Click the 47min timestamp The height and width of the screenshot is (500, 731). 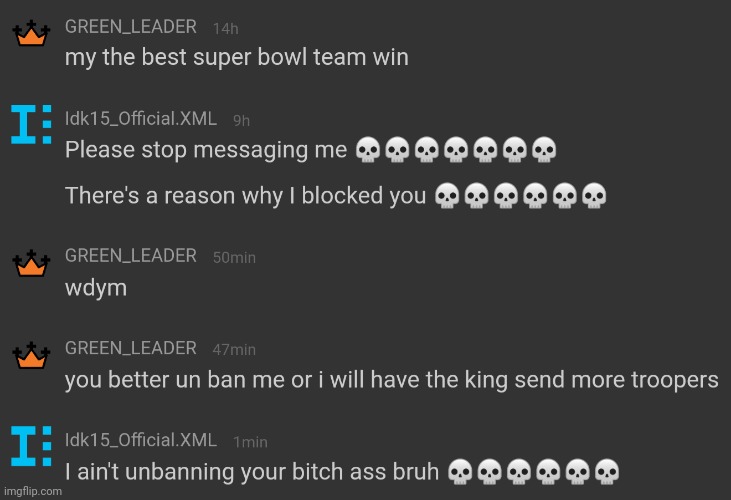tap(234, 349)
